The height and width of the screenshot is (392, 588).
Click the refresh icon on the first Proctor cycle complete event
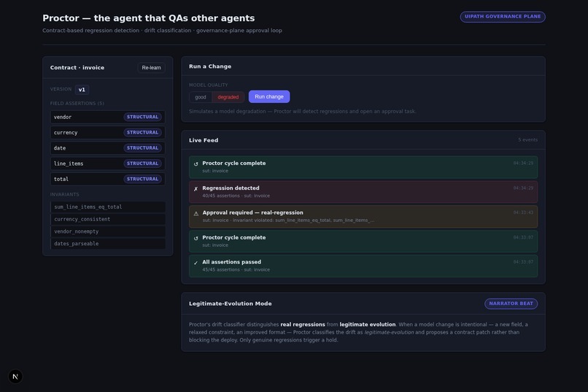tap(196, 164)
